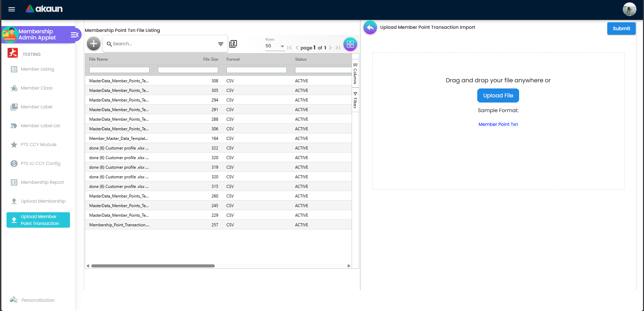
Task: Open the hamburger main menu
Action: coord(12,9)
